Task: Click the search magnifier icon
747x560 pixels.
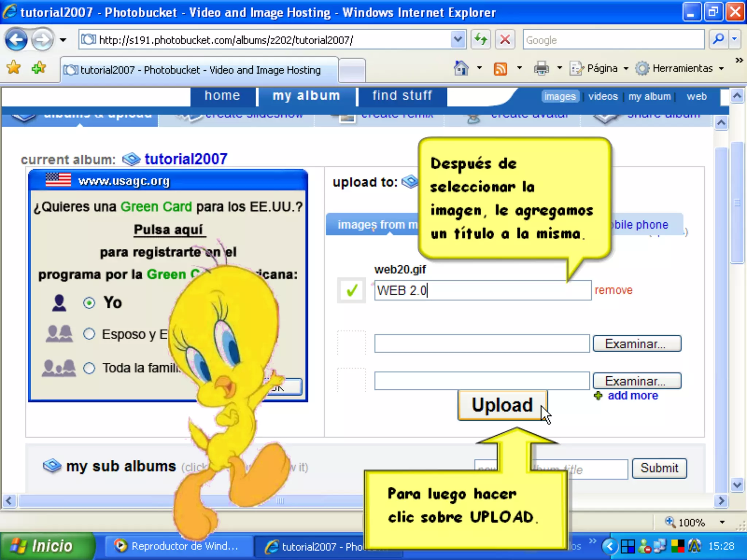Action: tap(718, 39)
